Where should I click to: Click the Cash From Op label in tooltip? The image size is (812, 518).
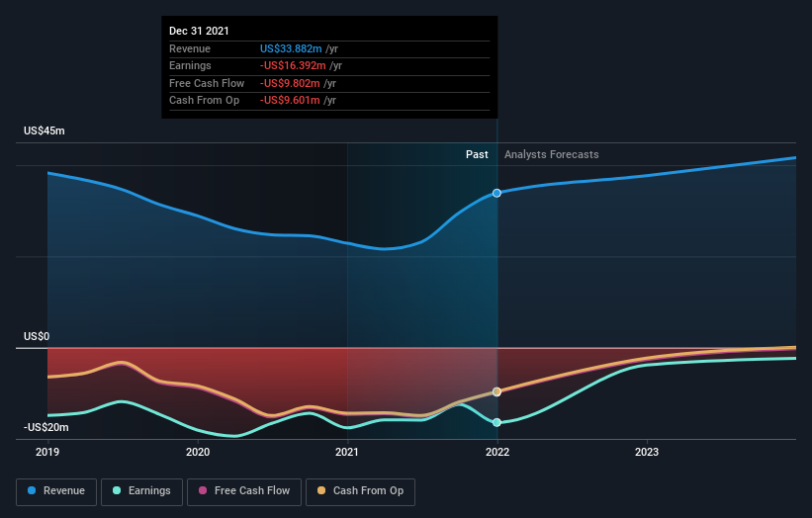point(204,101)
